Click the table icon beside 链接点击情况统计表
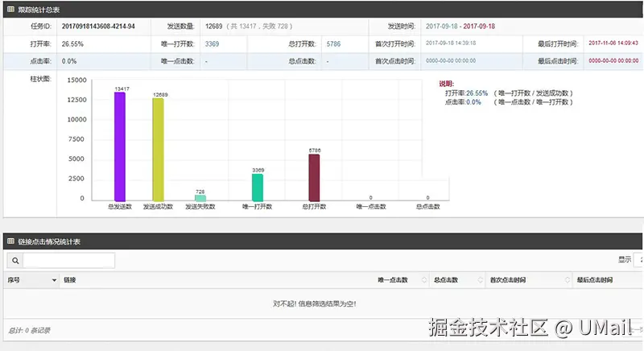 (11, 241)
